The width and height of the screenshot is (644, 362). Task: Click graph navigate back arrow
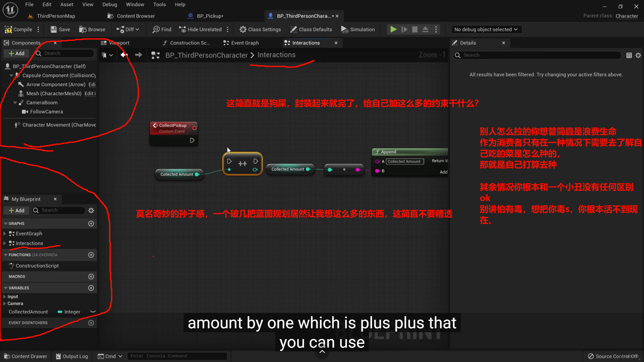pos(124,55)
